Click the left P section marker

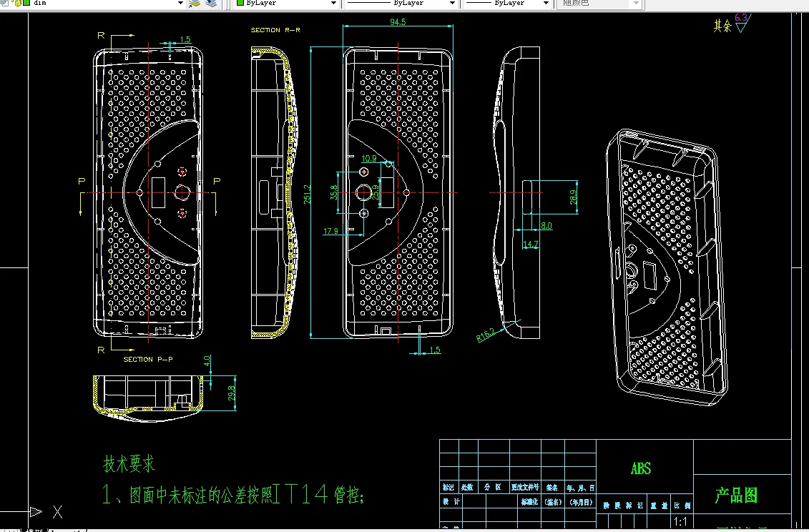coord(82,196)
